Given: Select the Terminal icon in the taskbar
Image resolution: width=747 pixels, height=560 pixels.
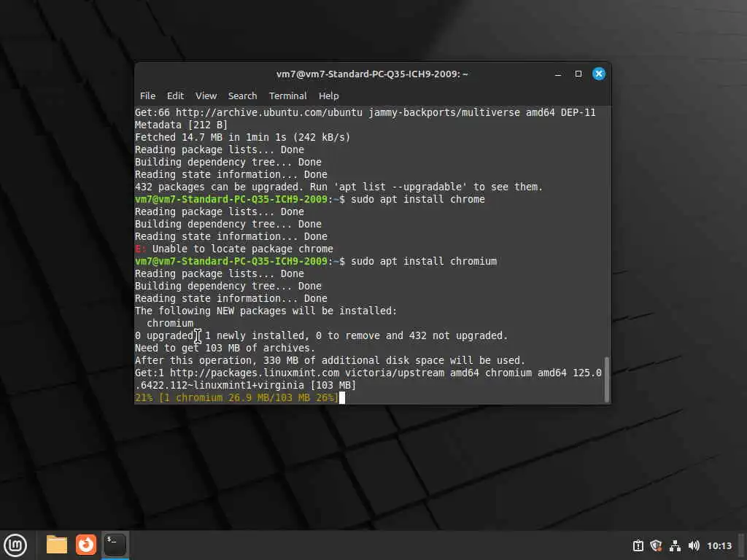Looking at the screenshot, I should click(115, 545).
